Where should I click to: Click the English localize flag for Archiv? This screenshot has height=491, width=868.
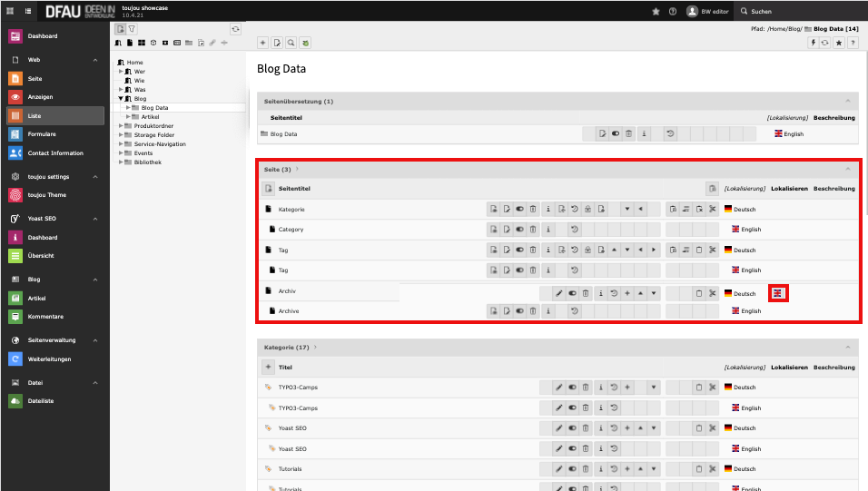(778, 293)
